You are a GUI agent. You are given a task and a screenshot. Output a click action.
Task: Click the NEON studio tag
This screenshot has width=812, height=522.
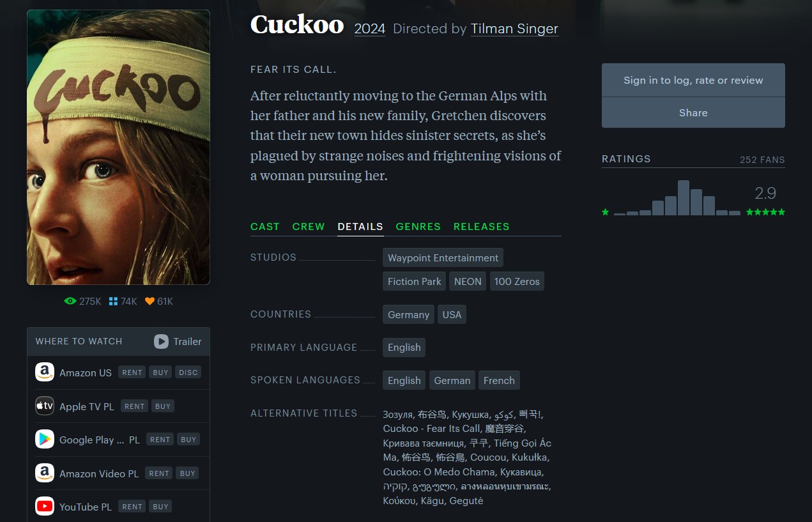[x=468, y=281]
